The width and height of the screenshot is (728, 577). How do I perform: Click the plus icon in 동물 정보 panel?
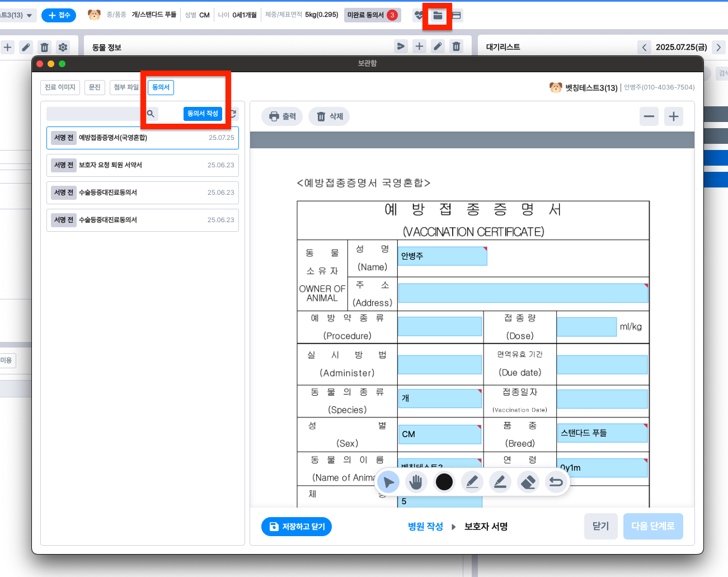coord(419,46)
